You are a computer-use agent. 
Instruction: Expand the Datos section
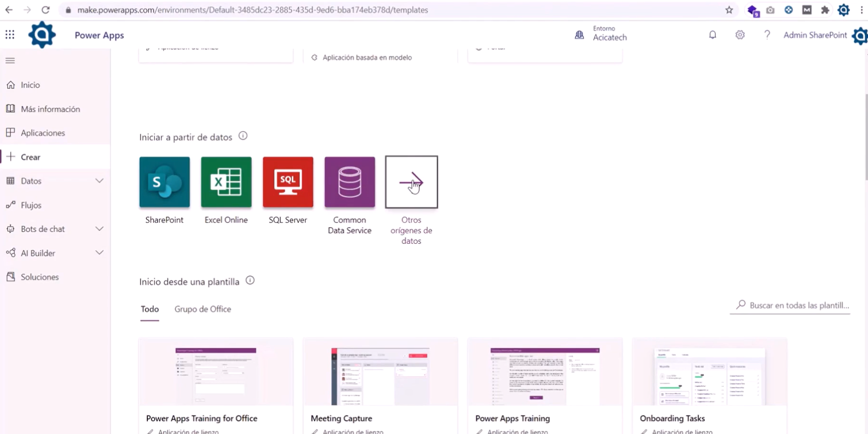point(100,181)
